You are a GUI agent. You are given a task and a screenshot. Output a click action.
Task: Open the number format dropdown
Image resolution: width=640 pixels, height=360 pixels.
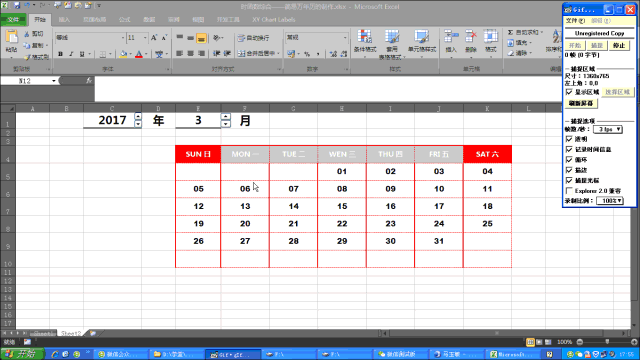(345, 38)
